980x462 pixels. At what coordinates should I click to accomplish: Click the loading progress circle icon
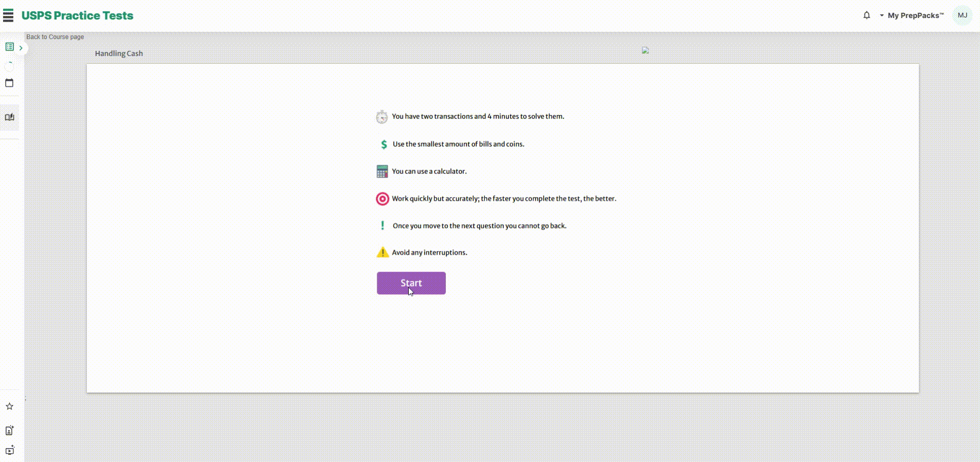pyautogui.click(x=9, y=65)
